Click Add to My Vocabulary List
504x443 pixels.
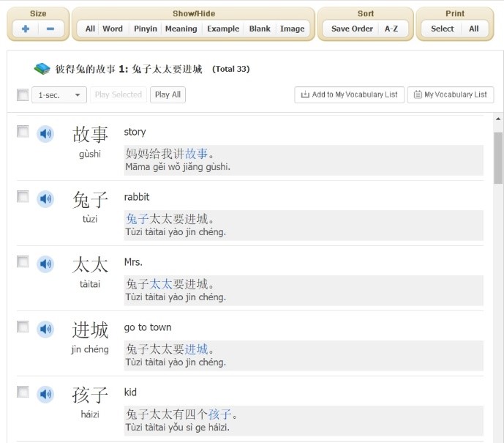coord(349,95)
